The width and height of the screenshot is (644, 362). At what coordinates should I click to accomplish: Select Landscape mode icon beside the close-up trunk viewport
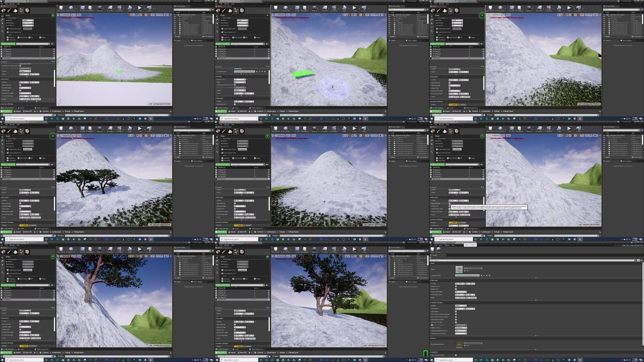pyautogui.click(x=15, y=252)
